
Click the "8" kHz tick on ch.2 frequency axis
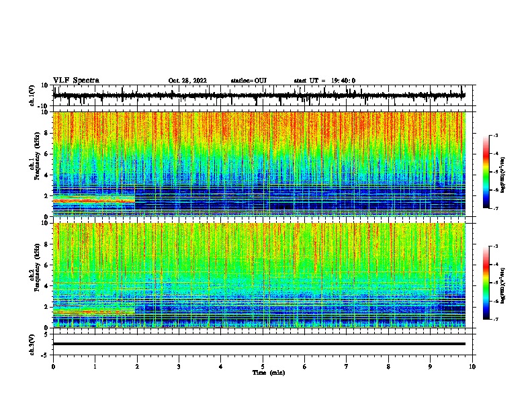point(46,244)
